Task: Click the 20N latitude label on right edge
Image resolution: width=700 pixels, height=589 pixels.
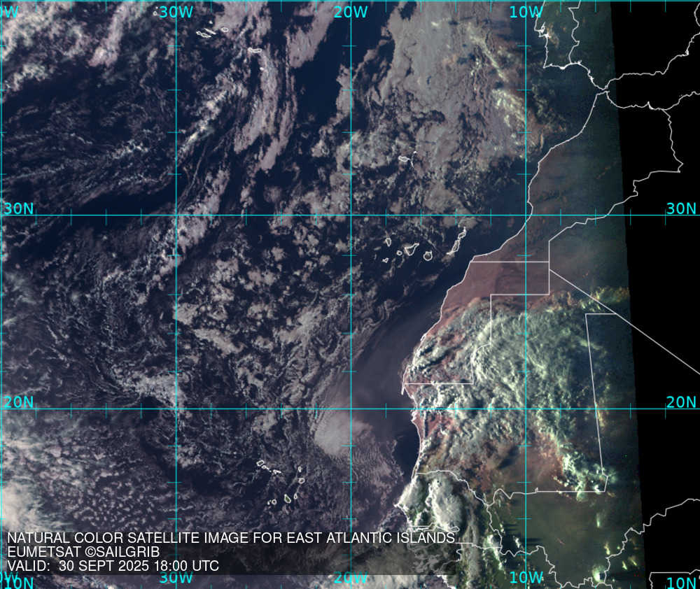Action: 681,402
